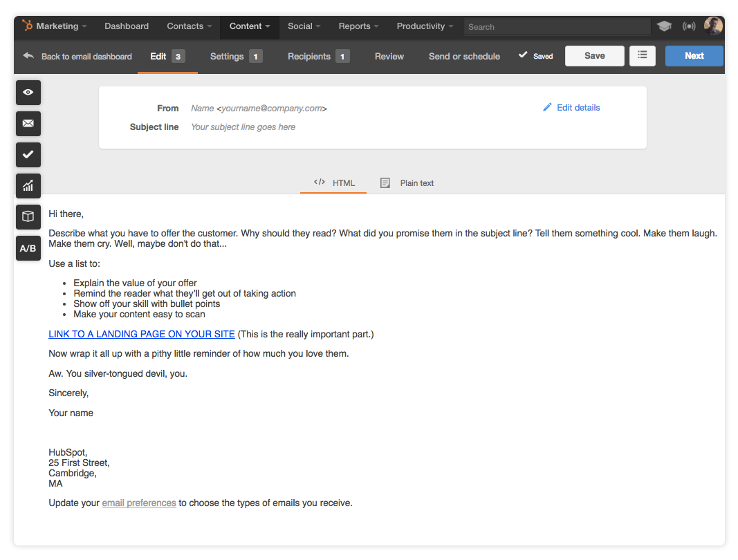Click the cube box icon in sidebar

coord(28,217)
